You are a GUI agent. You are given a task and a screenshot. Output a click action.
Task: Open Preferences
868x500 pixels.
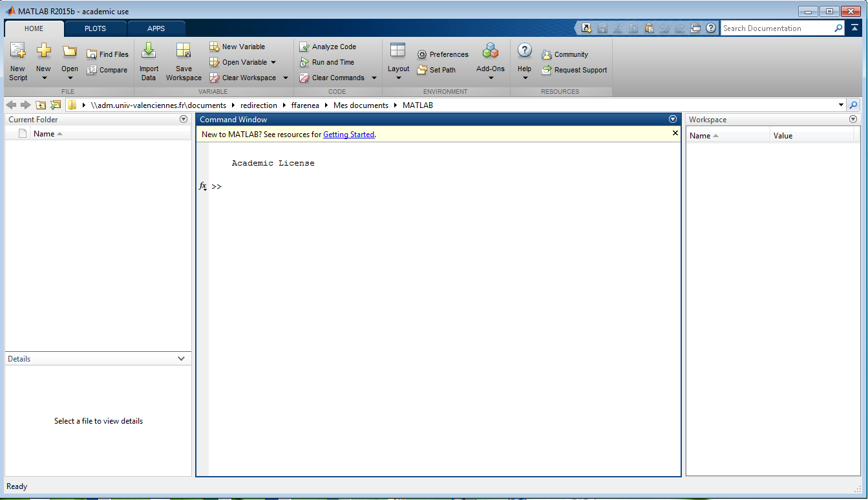click(443, 54)
